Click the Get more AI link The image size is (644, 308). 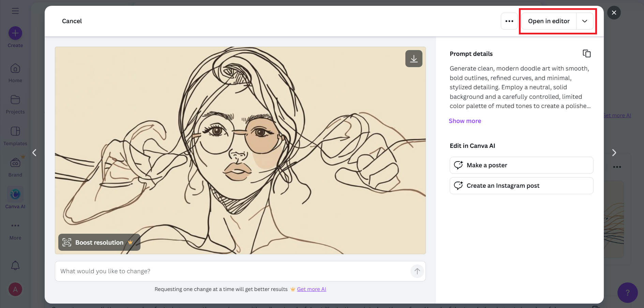click(311, 289)
